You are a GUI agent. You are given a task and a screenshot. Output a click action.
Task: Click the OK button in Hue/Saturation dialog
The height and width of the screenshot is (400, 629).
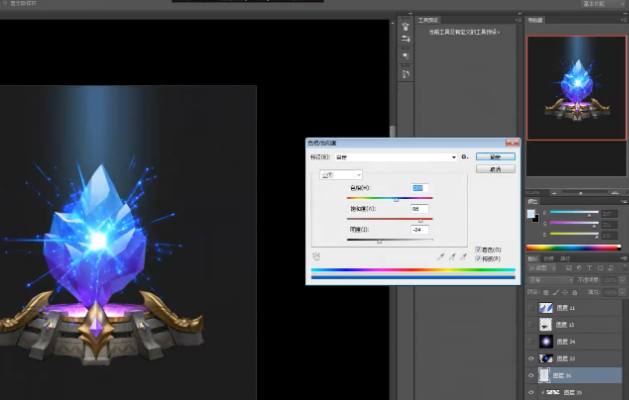[495, 157]
